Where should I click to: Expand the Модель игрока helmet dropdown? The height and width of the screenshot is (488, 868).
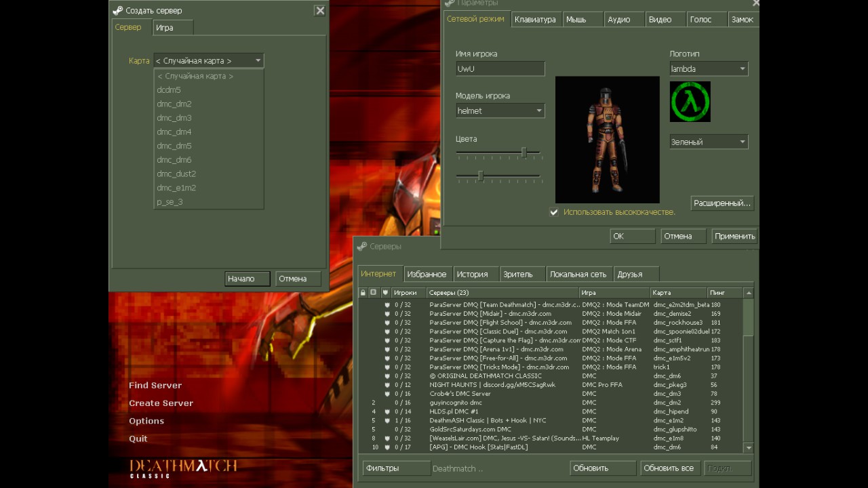539,110
